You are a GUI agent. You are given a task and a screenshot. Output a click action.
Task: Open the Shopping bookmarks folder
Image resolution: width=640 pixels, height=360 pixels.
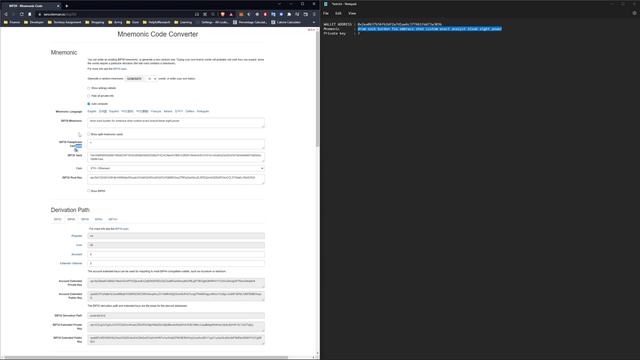(x=95, y=22)
